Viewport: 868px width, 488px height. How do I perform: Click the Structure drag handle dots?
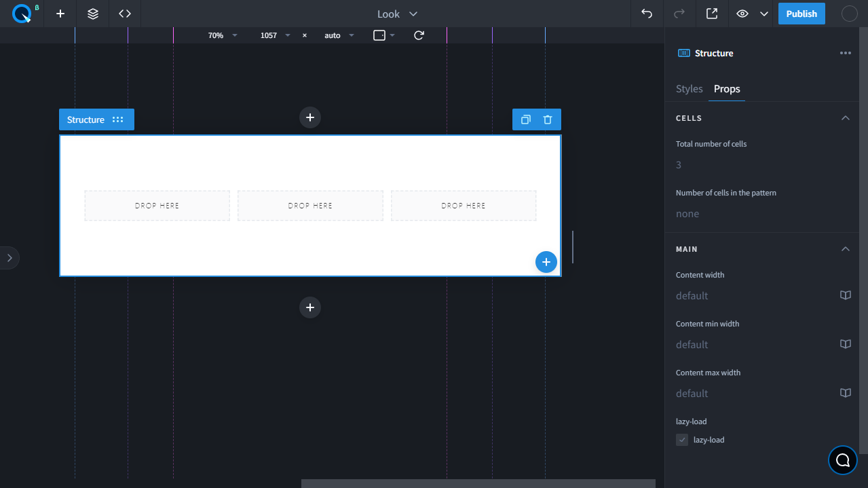point(118,119)
